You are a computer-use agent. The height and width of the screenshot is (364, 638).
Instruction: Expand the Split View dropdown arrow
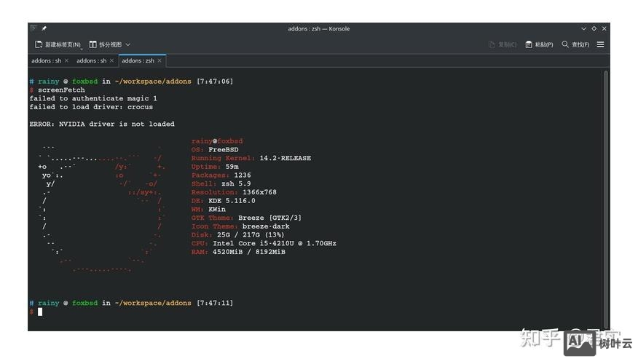point(128,44)
